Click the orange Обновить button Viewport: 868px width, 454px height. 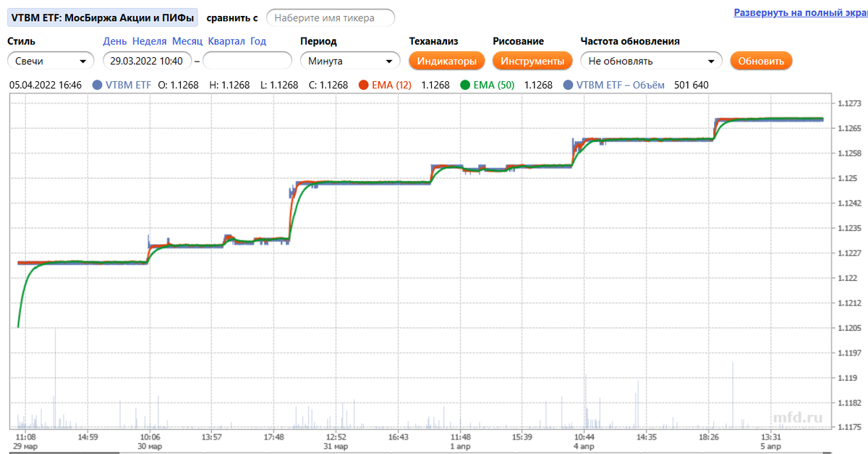tap(761, 61)
